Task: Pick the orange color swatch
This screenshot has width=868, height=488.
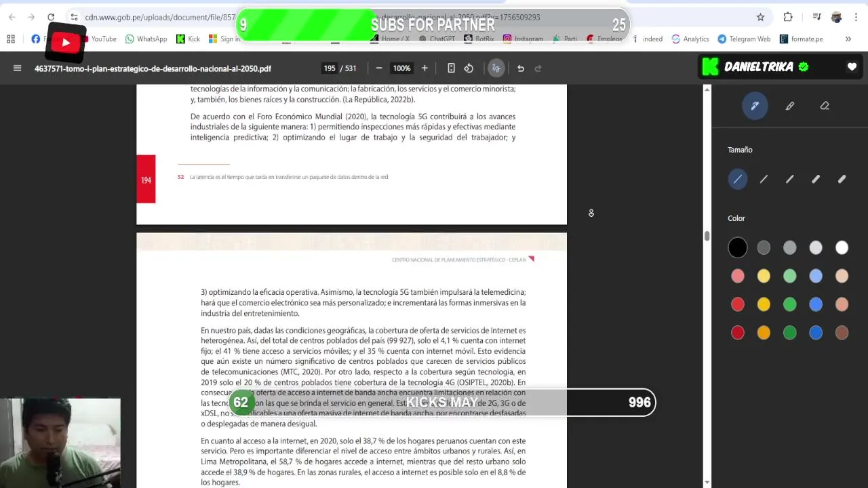Action: (764, 332)
